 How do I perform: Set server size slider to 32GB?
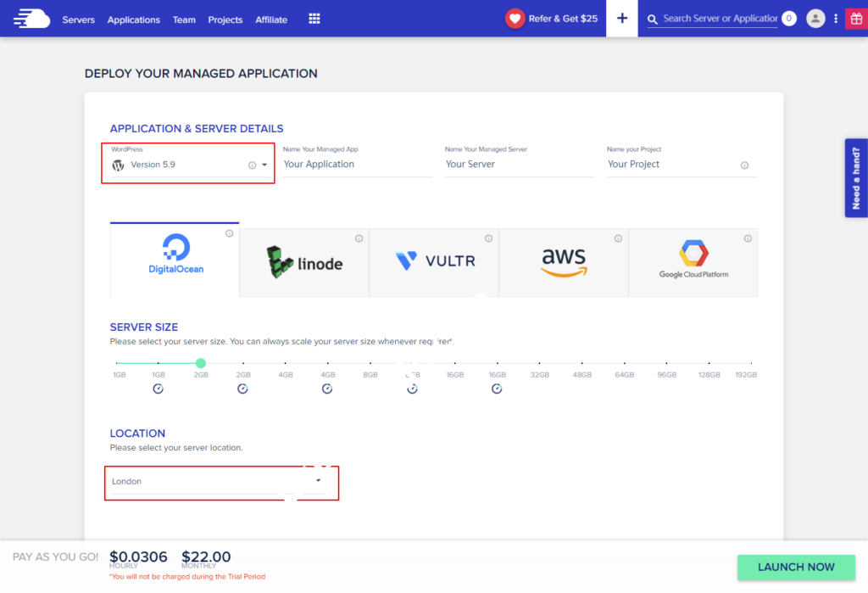click(x=540, y=363)
